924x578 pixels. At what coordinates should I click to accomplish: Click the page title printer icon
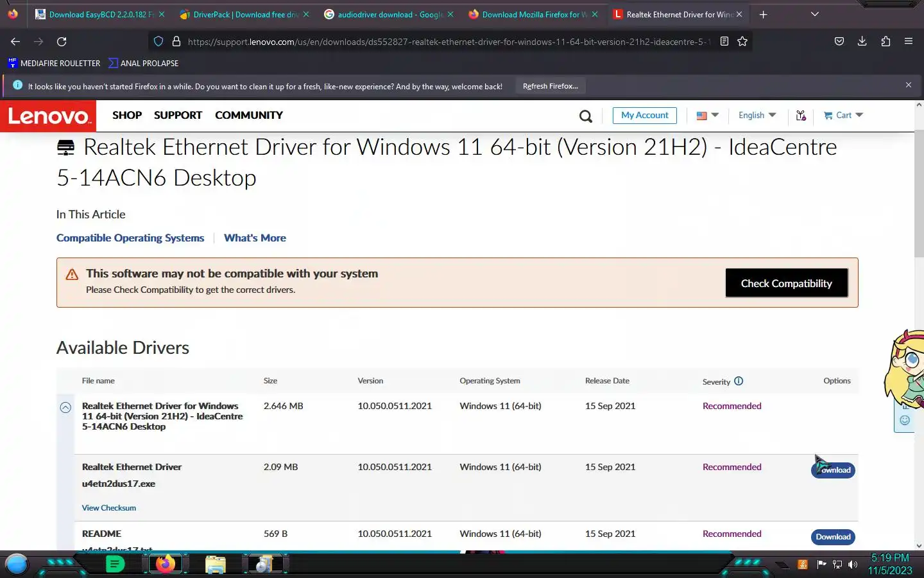click(65, 148)
